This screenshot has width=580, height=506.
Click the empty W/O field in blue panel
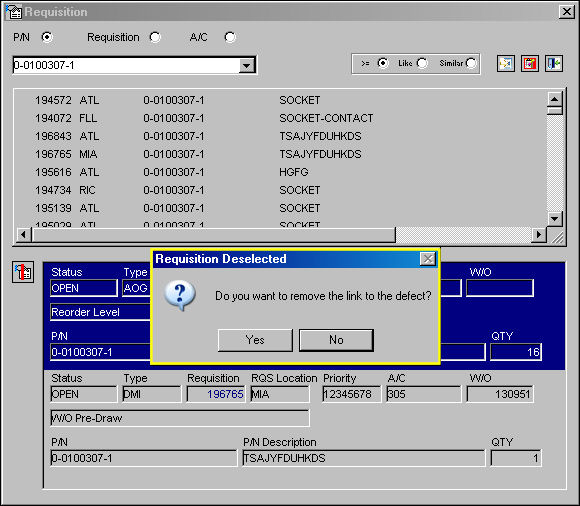pos(500,288)
